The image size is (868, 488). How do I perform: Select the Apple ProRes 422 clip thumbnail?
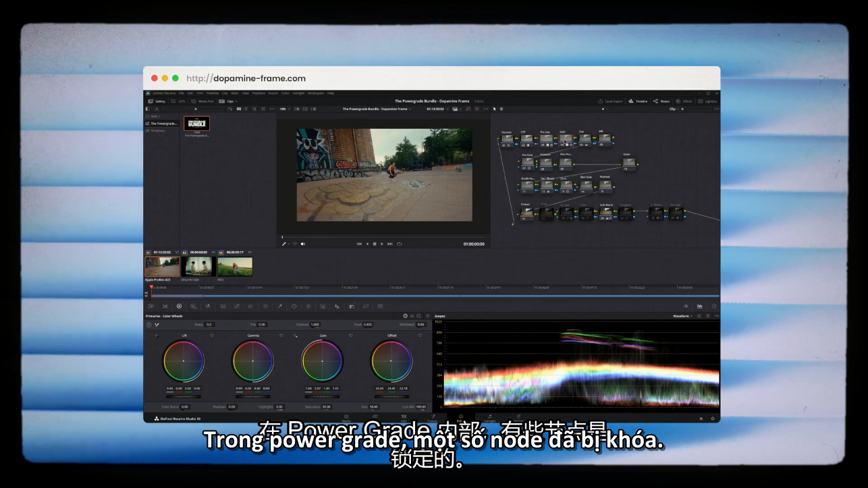click(162, 267)
